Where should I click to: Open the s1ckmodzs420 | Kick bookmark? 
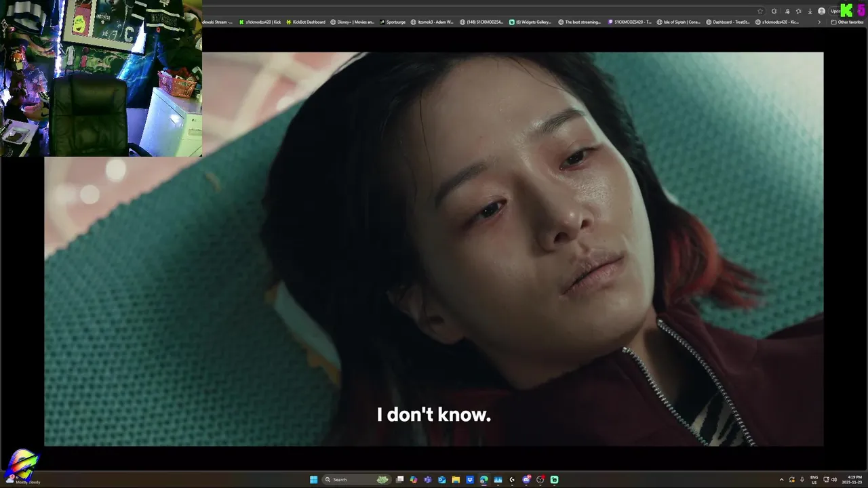(x=260, y=22)
